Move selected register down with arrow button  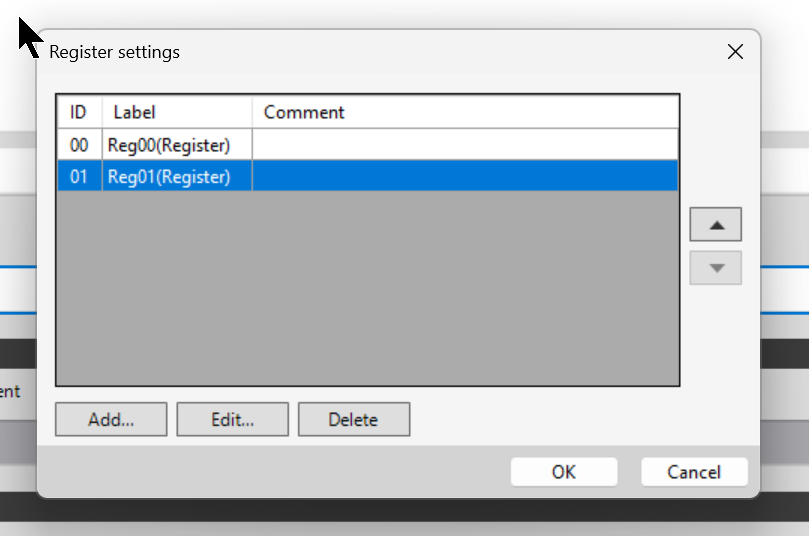(x=716, y=268)
